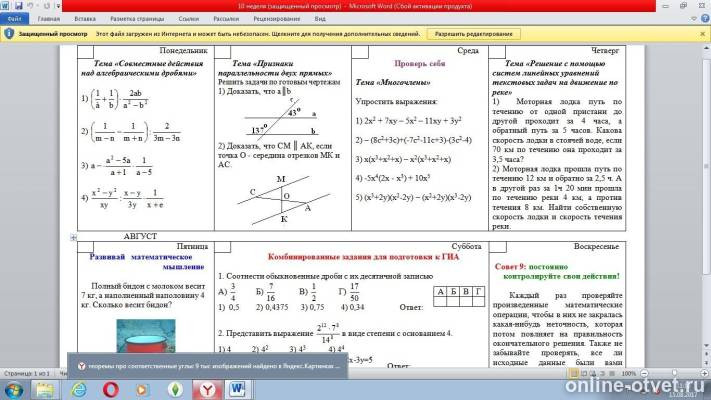Open the Windows Start menu
The width and height of the screenshot is (711, 400).
(x=14, y=390)
